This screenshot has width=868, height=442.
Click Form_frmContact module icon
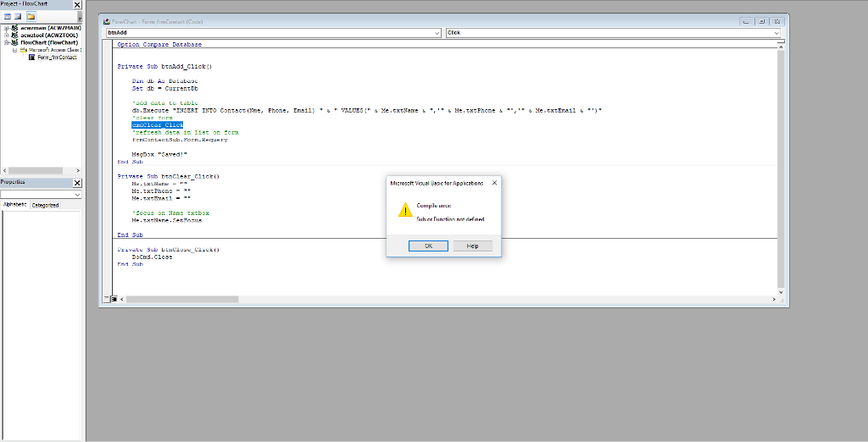[x=31, y=57]
